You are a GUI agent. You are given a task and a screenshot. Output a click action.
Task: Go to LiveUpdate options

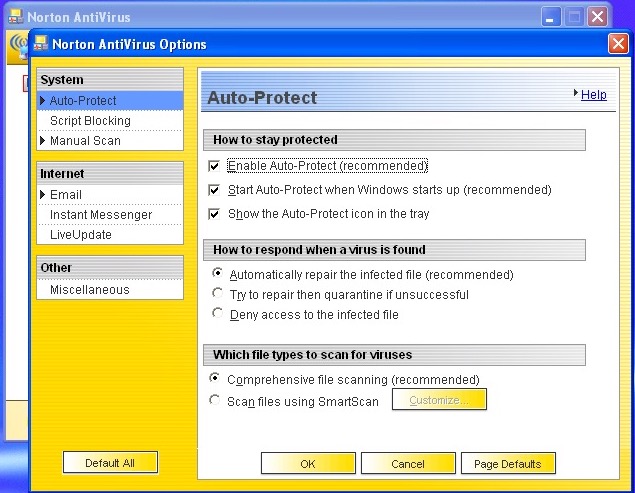(80, 235)
